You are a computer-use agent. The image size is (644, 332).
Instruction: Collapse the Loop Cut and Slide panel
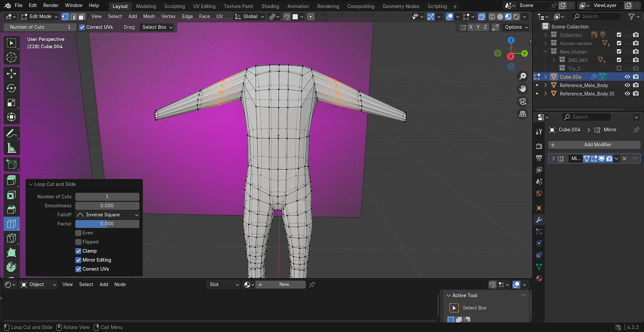(x=31, y=184)
